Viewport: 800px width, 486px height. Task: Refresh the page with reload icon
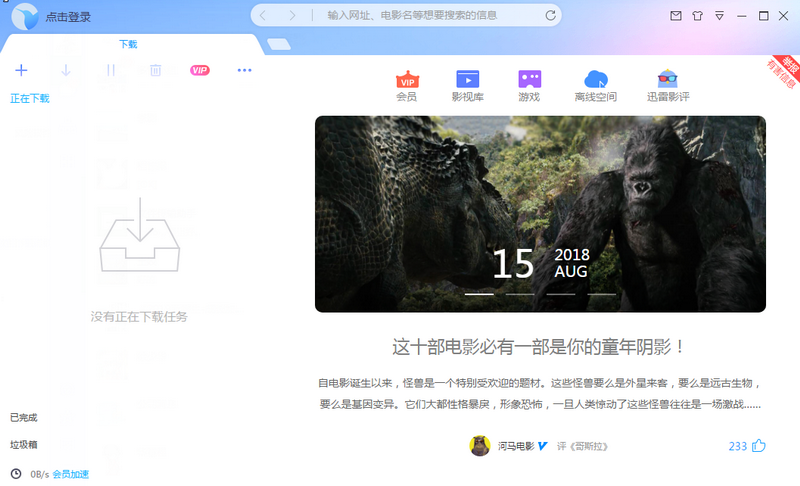coord(550,15)
